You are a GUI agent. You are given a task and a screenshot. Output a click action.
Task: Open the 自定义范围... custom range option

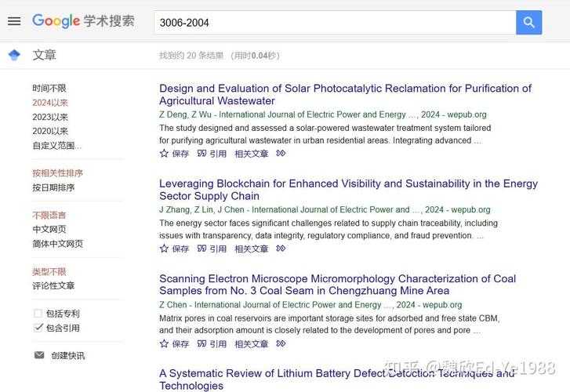[x=56, y=145]
